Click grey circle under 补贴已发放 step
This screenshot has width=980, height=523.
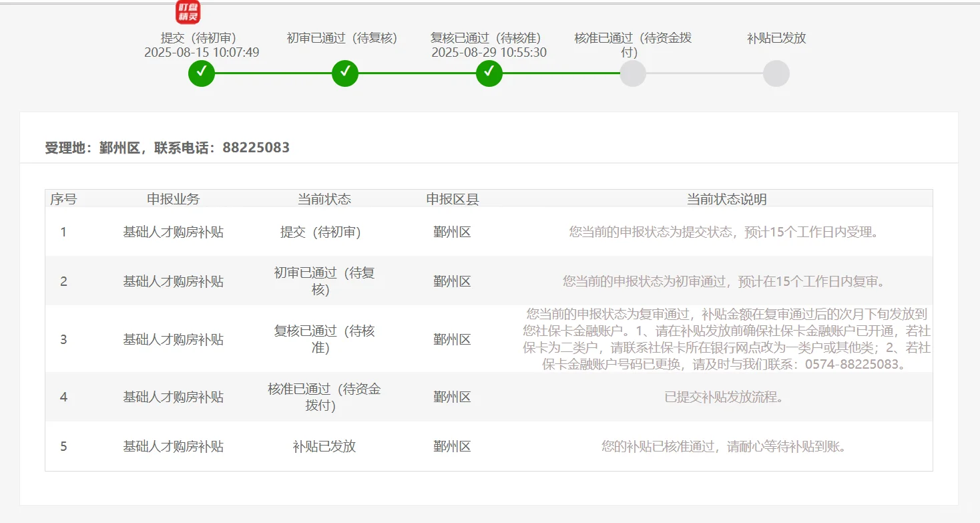(776, 73)
